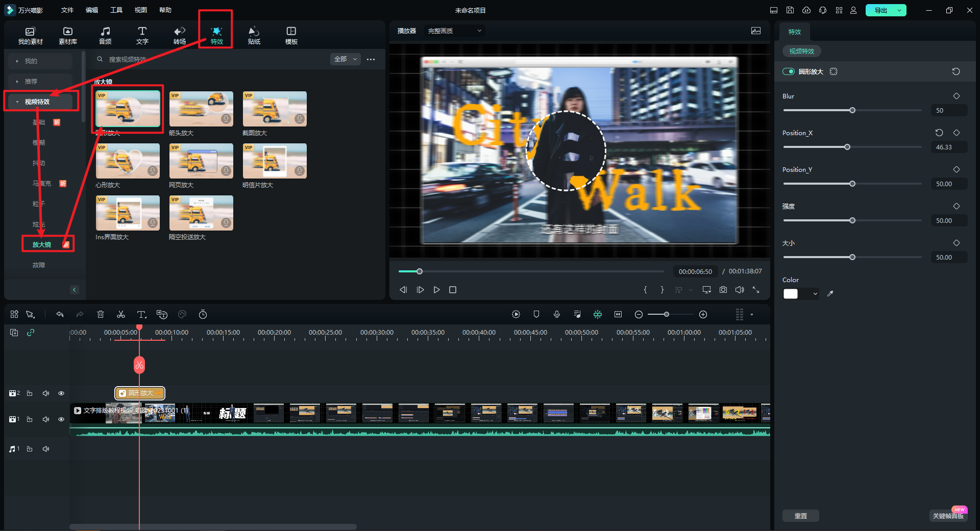Mute the audio track 1 speaker icon
This screenshot has width=980, height=531.
pyautogui.click(x=46, y=449)
